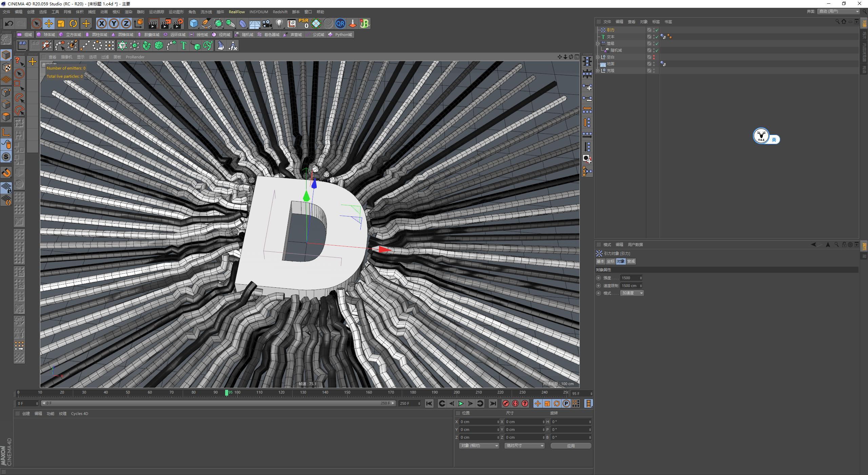
Task: Click the Python域 toolbar icon
Action: 340,34
